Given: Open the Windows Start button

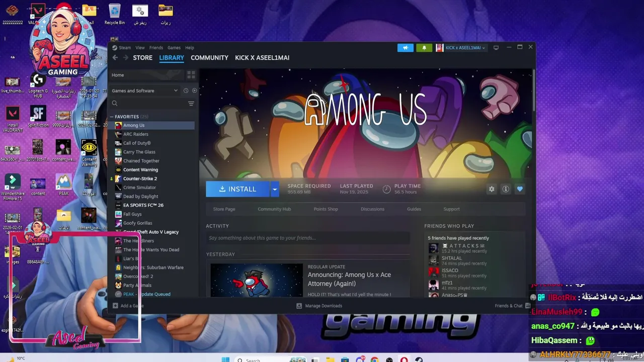Looking at the screenshot, I should coord(225,359).
